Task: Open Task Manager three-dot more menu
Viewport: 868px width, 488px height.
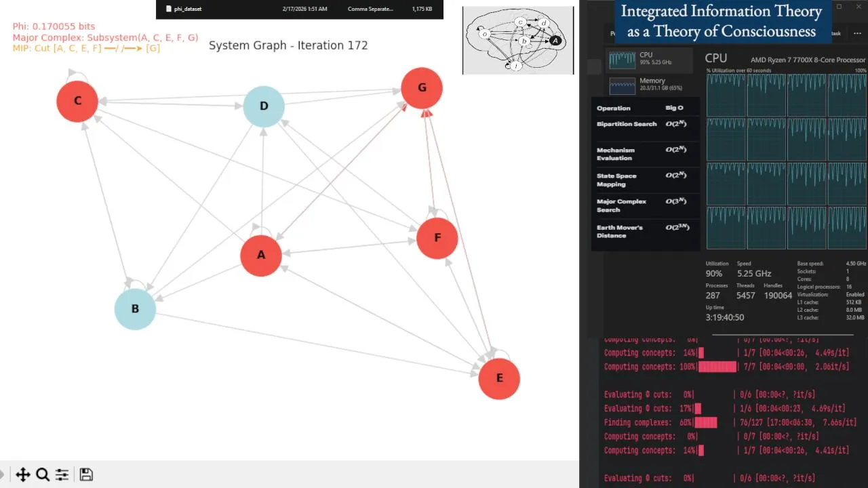Action: point(857,33)
